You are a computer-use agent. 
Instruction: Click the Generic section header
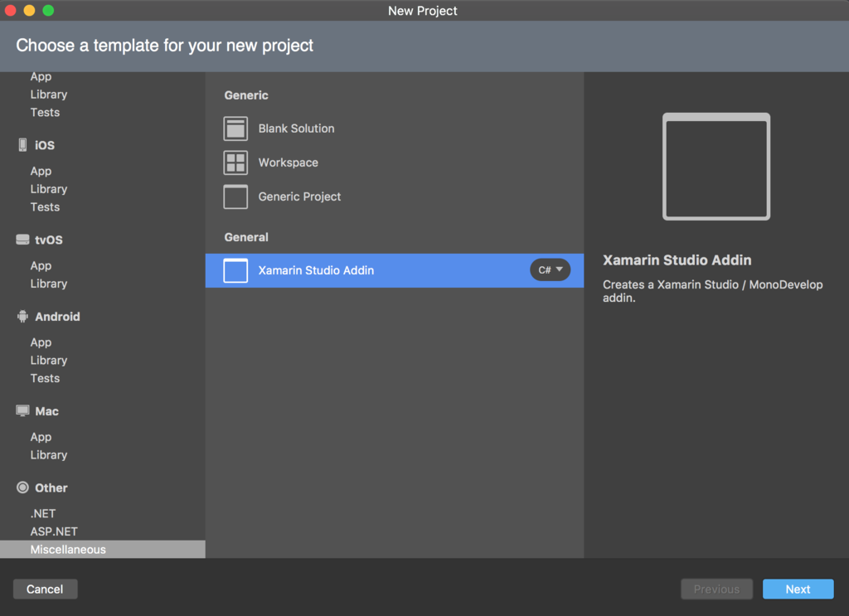pyautogui.click(x=246, y=95)
